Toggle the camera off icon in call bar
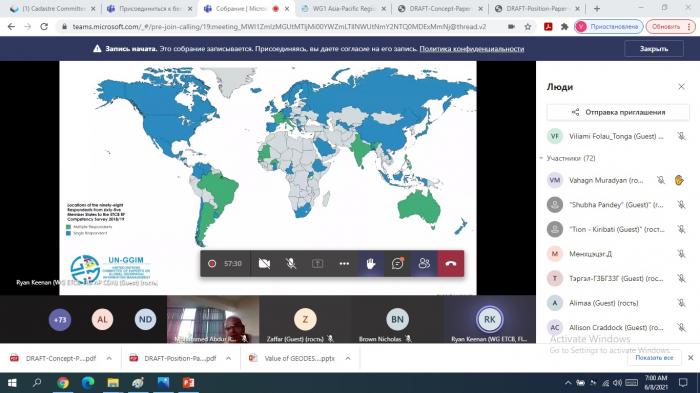Image resolution: width=700 pixels, height=393 pixels. tap(264, 263)
